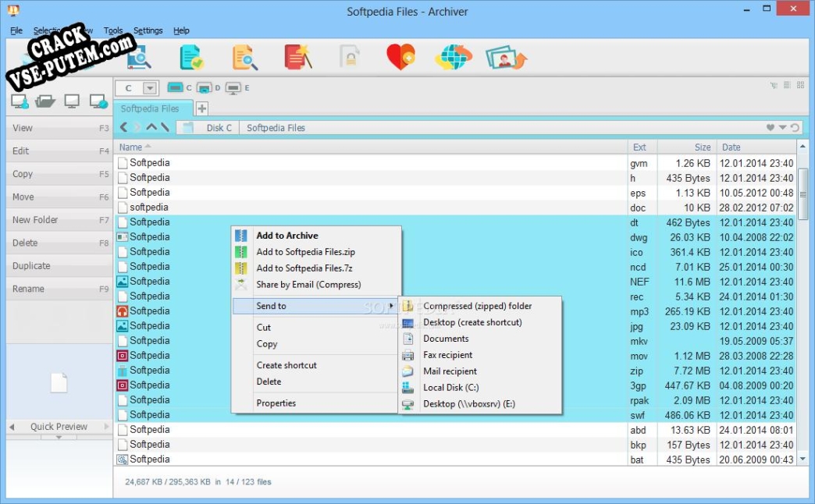Click the photo sharing icon on the toolbar

coord(506,57)
